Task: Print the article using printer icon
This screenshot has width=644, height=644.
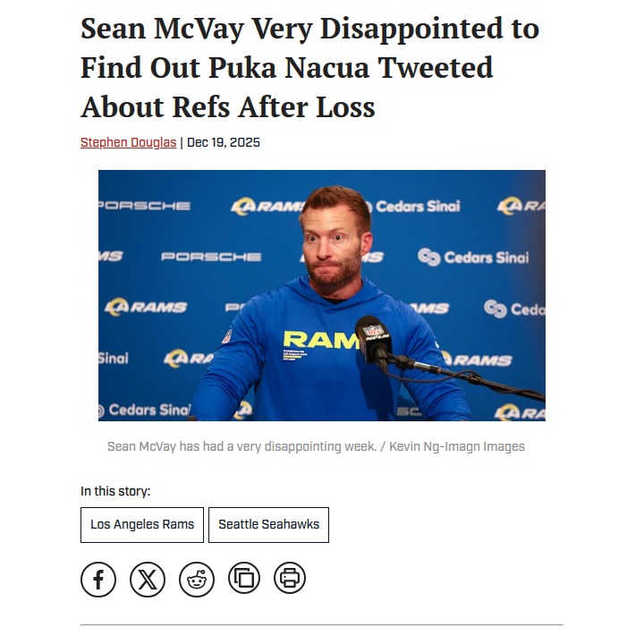Action: coord(290,579)
